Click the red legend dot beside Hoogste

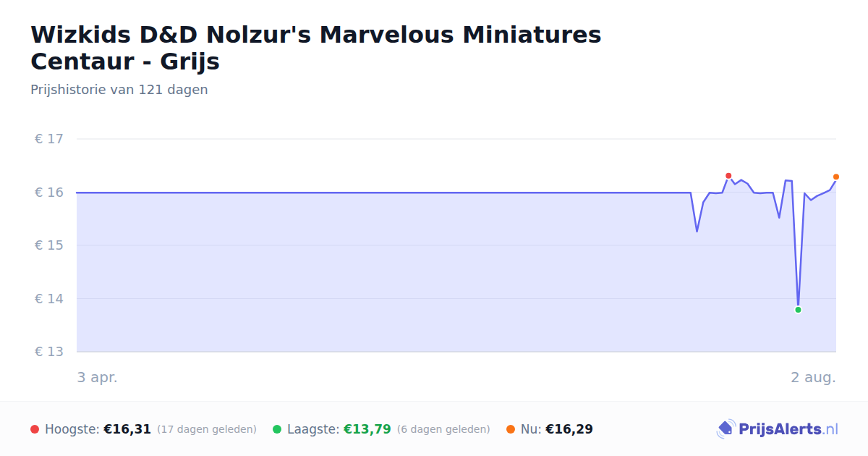point(35,429)
